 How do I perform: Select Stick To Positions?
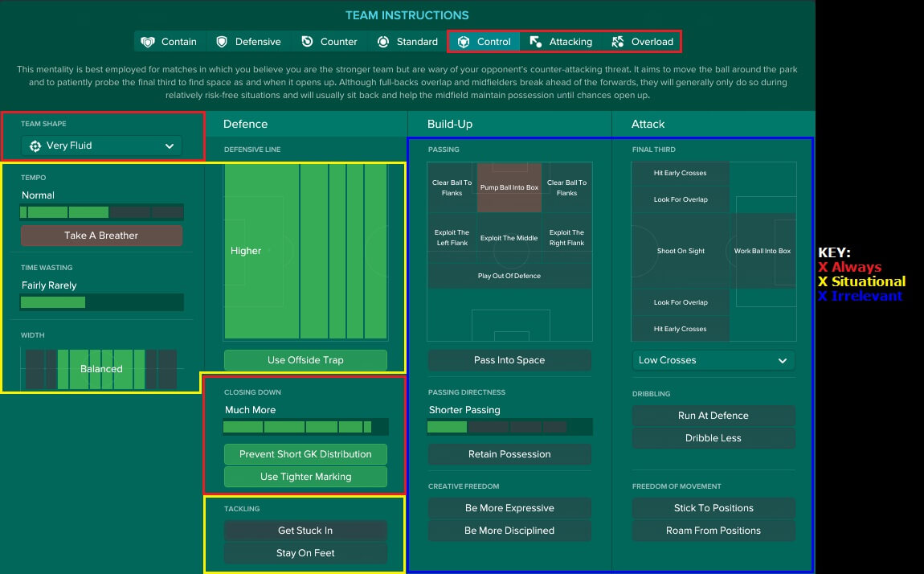point(713,508)
